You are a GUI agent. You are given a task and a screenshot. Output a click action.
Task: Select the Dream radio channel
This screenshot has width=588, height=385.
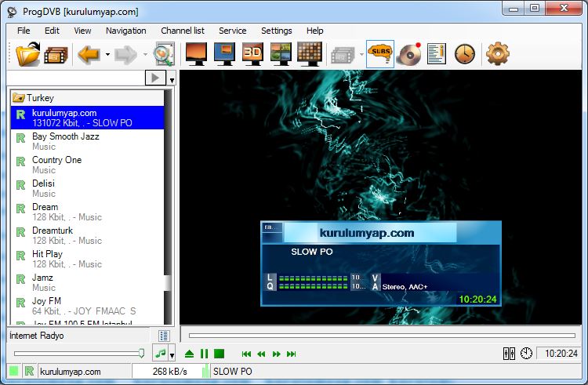[x=87, y=212]
